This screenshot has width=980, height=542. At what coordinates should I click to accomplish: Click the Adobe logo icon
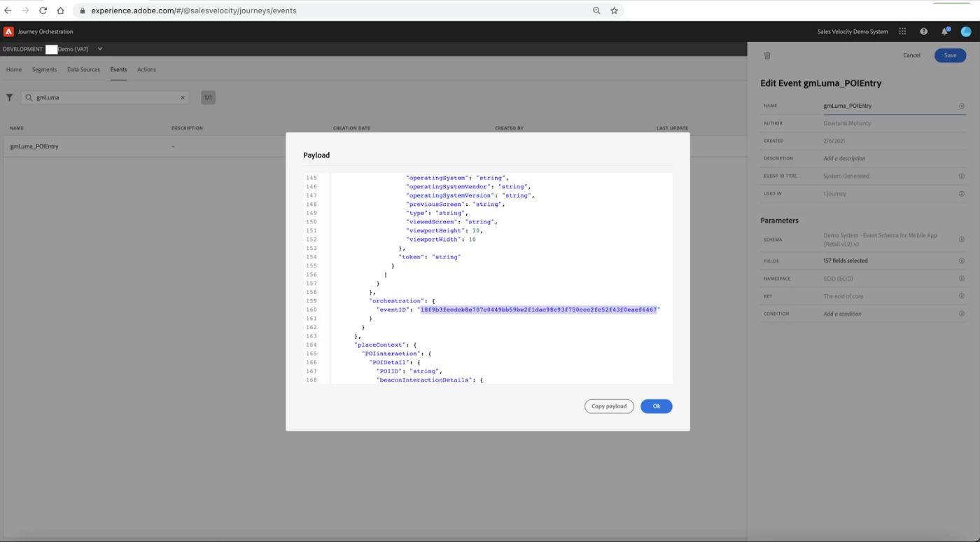[9, 32]
